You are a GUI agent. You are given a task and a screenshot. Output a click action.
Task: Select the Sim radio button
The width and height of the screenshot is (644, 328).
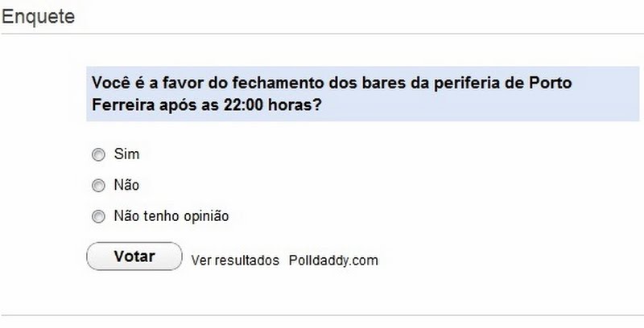98,154
